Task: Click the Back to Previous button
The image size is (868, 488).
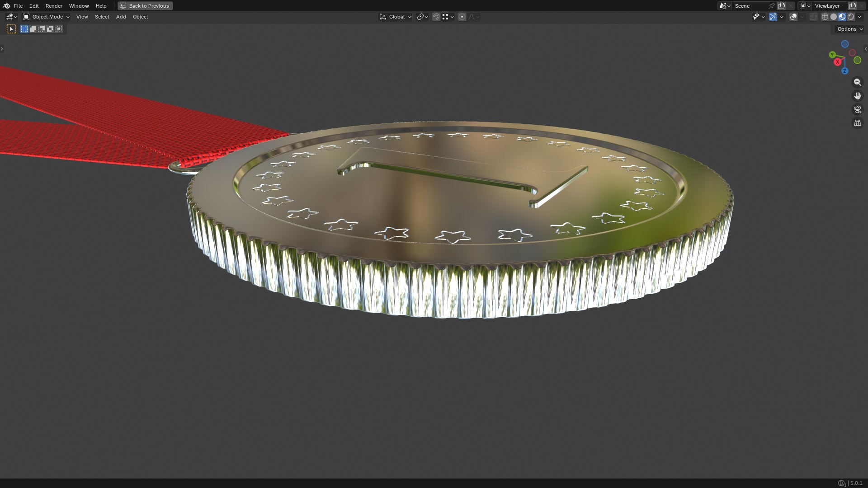Action: click(x=145, y=6)
